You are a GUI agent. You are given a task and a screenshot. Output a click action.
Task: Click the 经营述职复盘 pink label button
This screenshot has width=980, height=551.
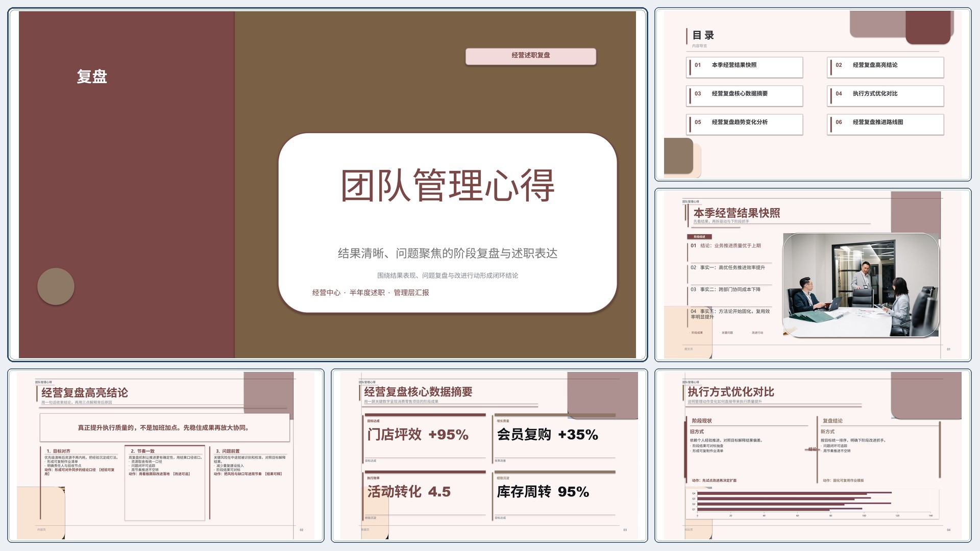(x=531, y=56)
